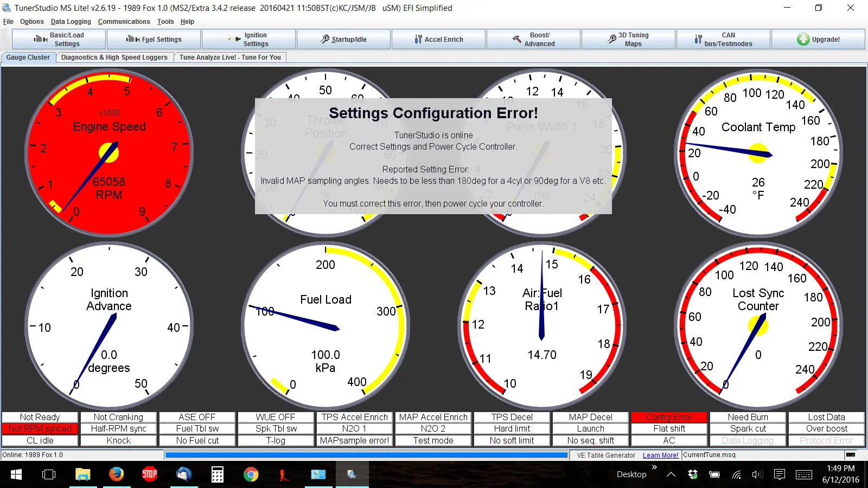Click the CL idle indicator
This screenshot has height=488, width=868.
pos(40,440)
